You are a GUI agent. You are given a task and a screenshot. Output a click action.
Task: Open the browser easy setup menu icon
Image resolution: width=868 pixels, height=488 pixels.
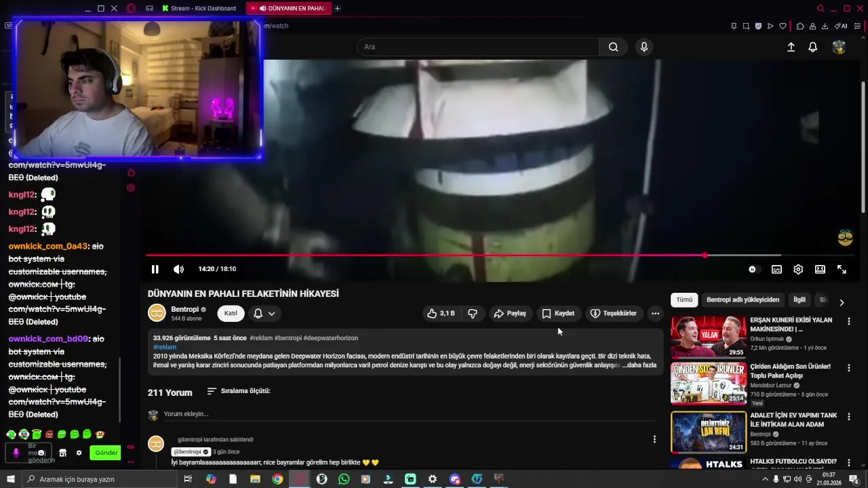click(x=857, y=26)
